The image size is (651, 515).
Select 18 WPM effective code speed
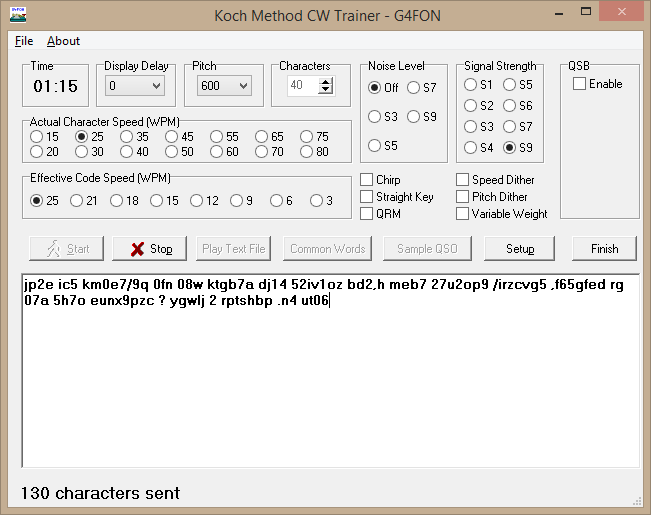point(117,201)
